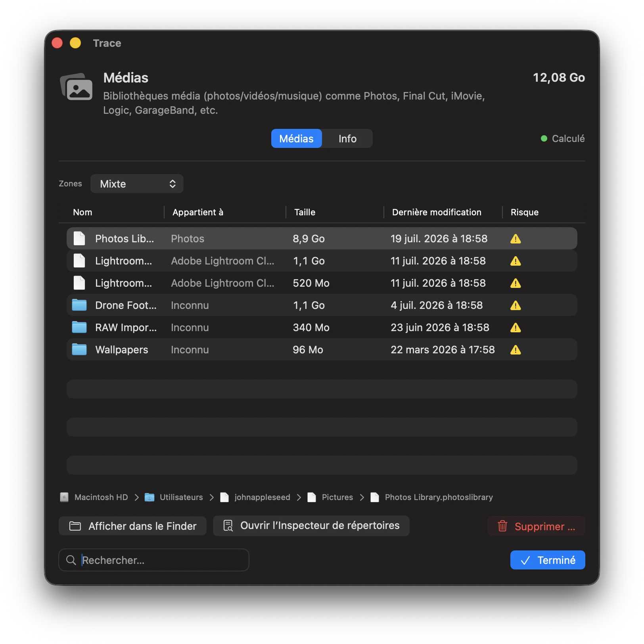
Task: Click the 96 Mo size cell
Action: pyautogui.click(x=308, y=349)
